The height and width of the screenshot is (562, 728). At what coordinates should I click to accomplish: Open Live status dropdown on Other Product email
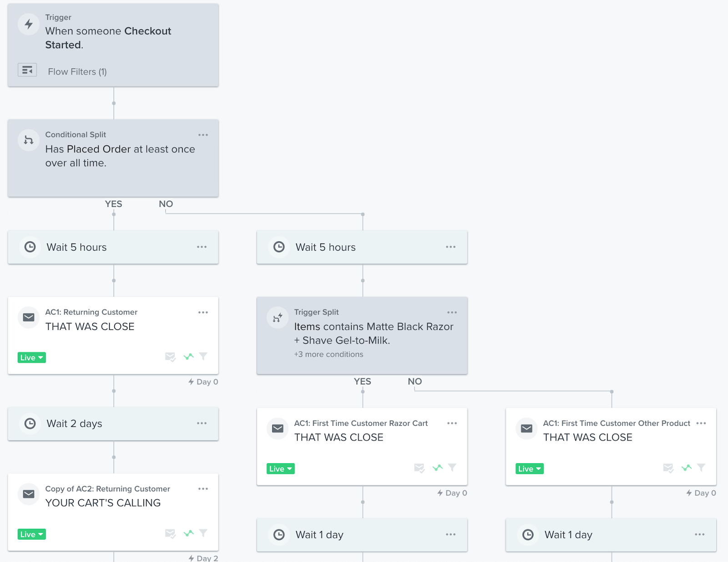click(x=529, y=469)
